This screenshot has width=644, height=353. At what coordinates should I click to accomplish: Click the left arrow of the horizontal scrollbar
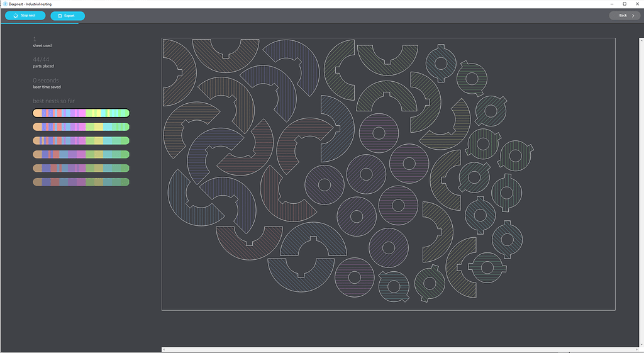point(164,349)
